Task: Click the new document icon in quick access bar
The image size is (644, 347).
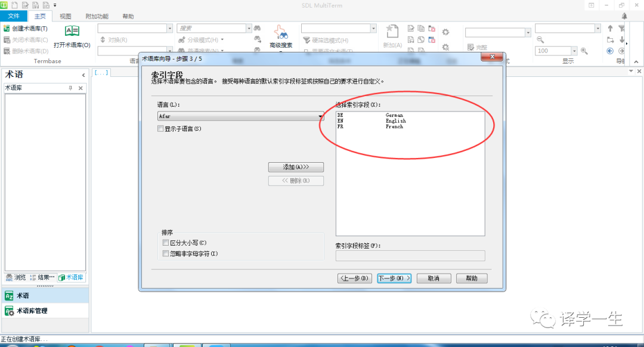Action: click(x=15, y=5)
